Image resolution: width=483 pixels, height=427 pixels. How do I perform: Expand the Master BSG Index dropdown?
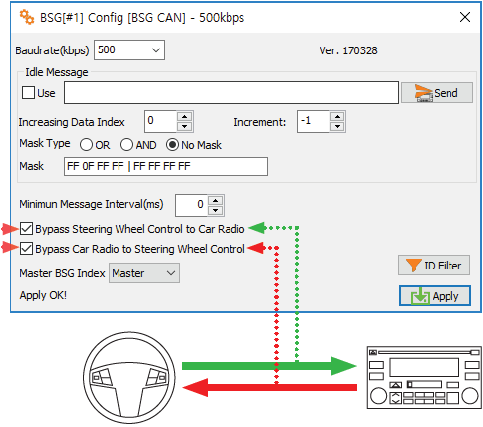144,273
